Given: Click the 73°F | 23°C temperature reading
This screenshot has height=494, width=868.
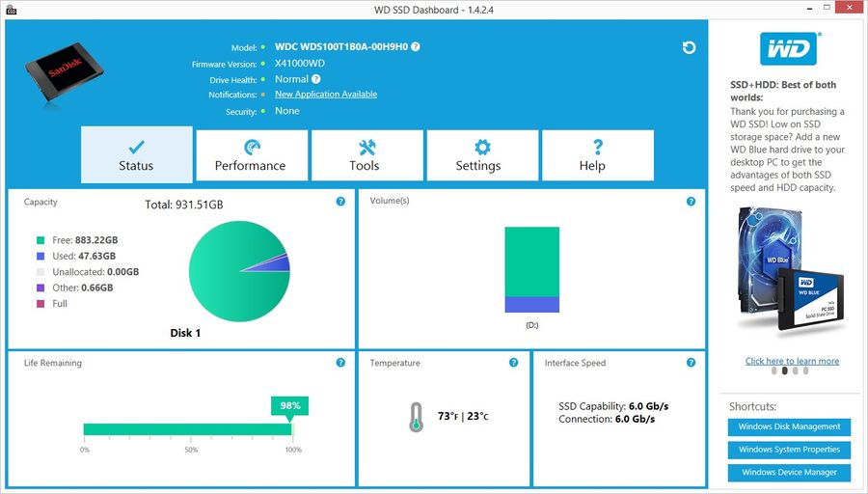Looking at the screenshot, I should tap(463, 417).
